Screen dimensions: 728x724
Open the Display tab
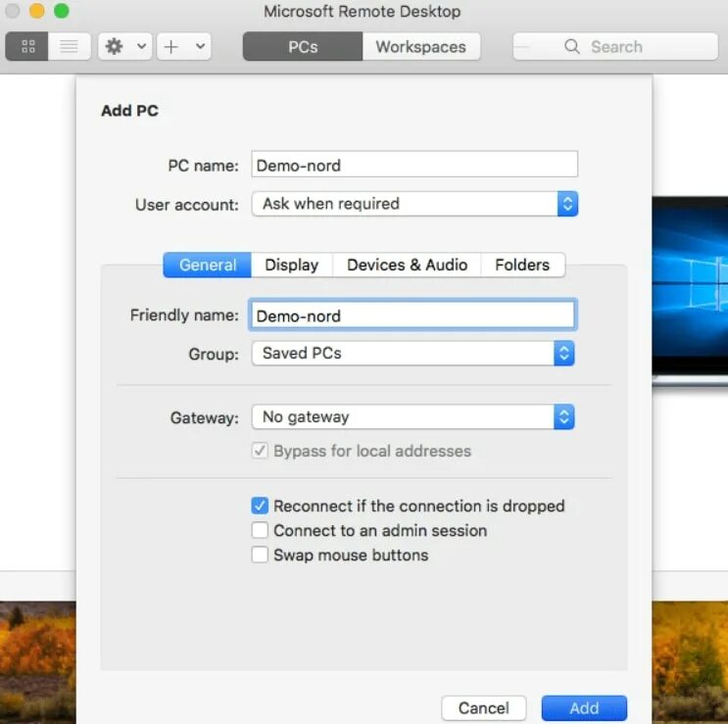[292, 265]
